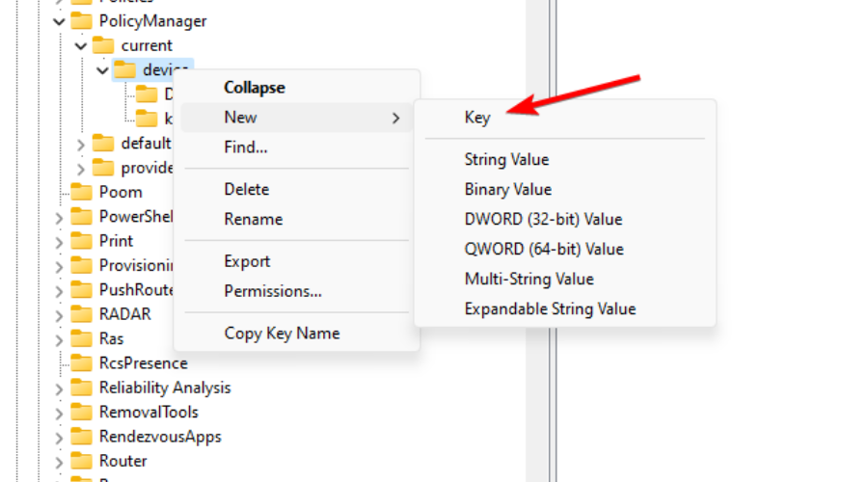Select the Poom folder icon
The width and height of the screenshot is (868, 482).
click(x=81, y=192)
